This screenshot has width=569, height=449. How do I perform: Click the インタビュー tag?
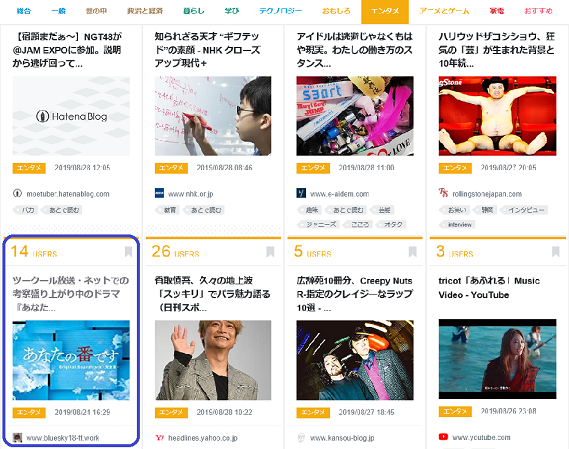tap(524, 210)
